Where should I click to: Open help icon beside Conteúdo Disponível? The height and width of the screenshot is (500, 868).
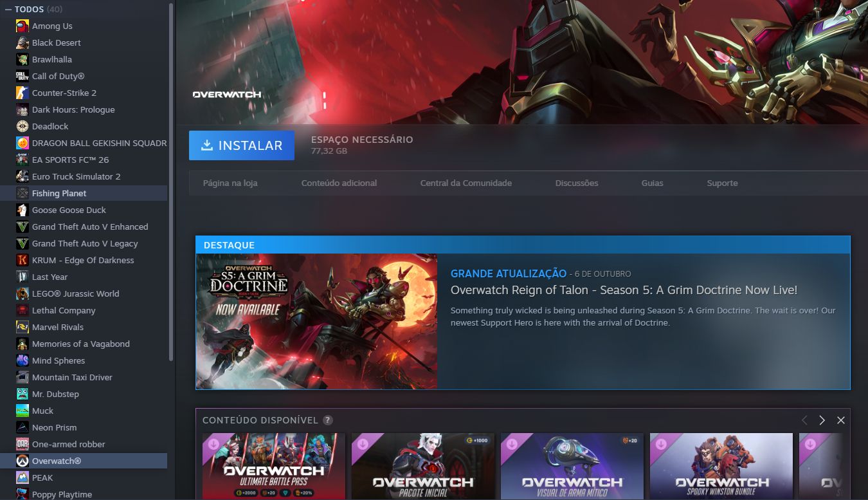pyautogui.click(x=328, y=420)
